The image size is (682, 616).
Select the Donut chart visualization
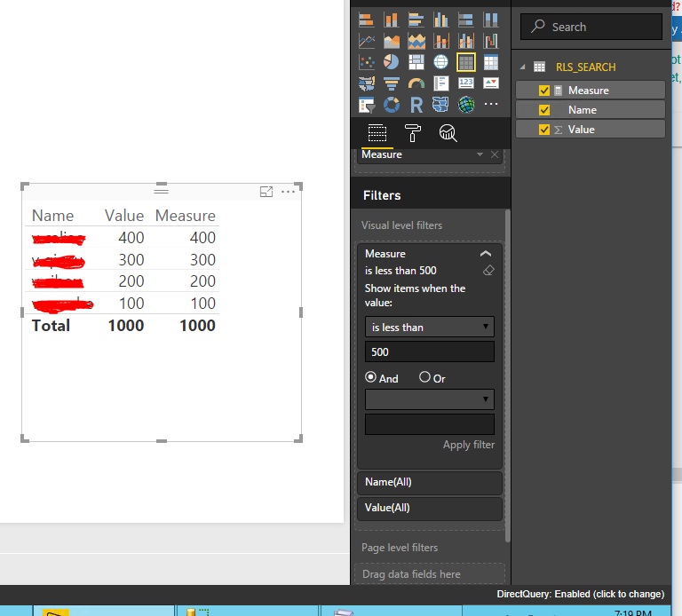391,105
